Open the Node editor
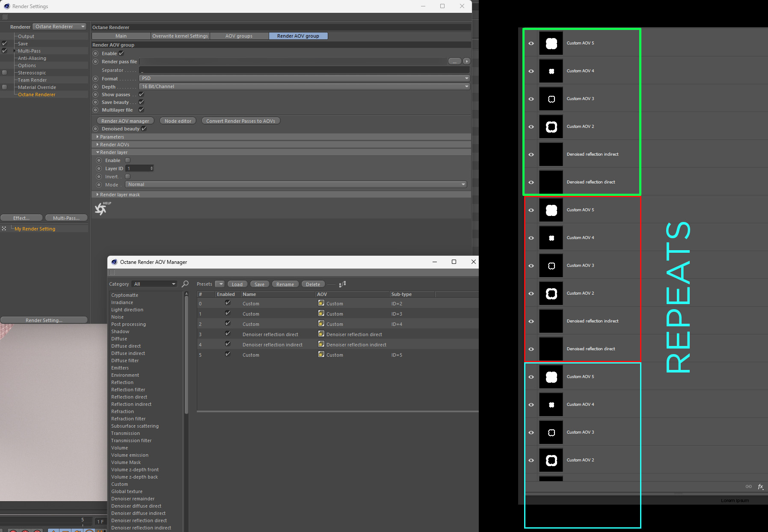The height and width of the screenshot is (532, 768). coord(178,121)
